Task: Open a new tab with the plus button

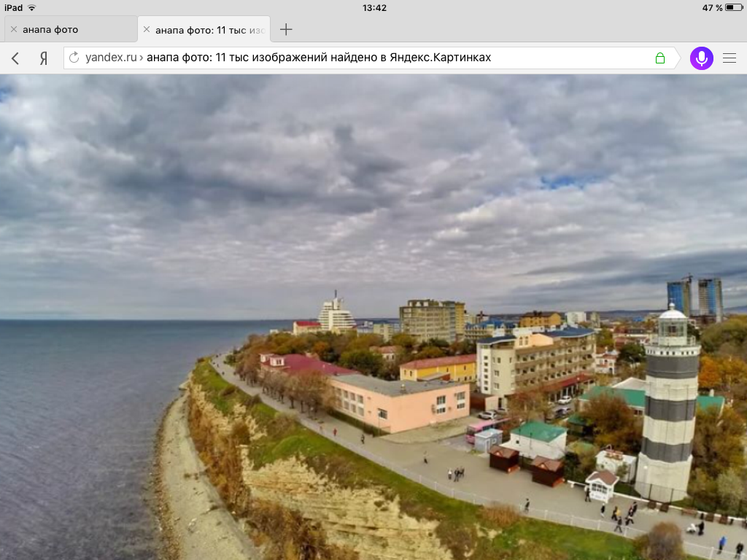Action: [x=286, y=29]
